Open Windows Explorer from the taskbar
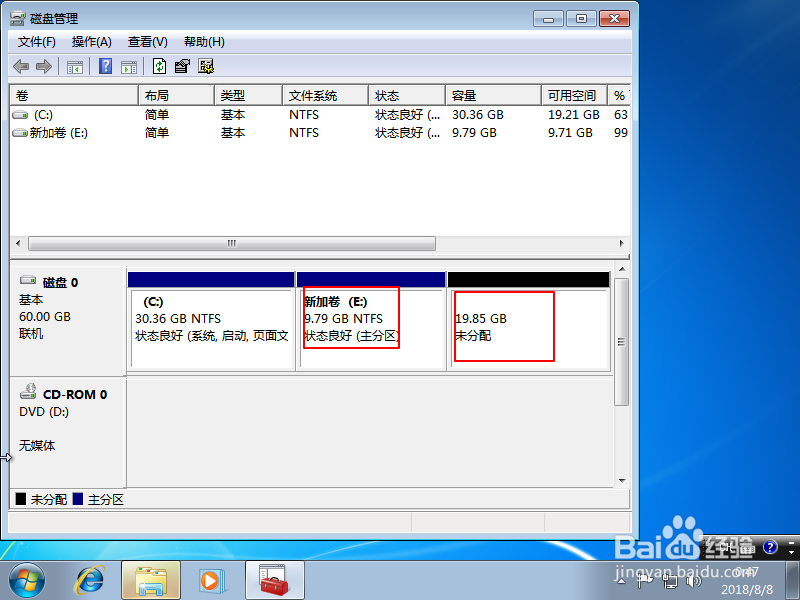The width and height of the screenshot is (800, 600). (x=151, y=580)
